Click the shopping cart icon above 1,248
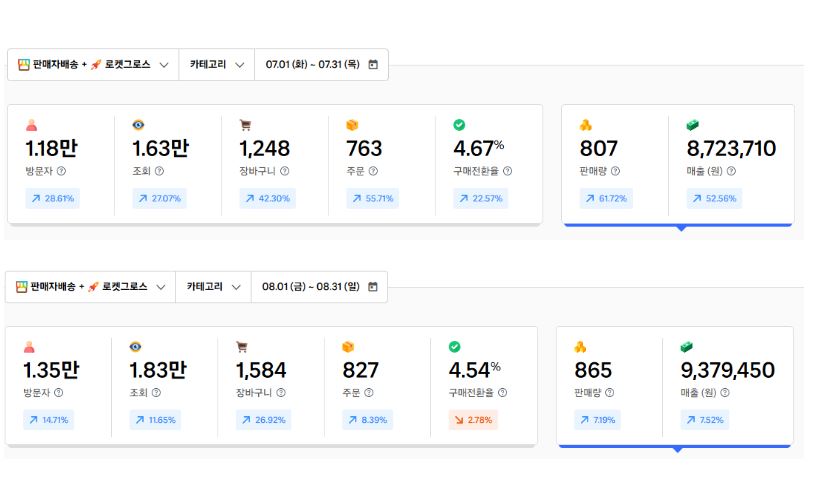This screenshot has width=831, height=477. [245, 125]
